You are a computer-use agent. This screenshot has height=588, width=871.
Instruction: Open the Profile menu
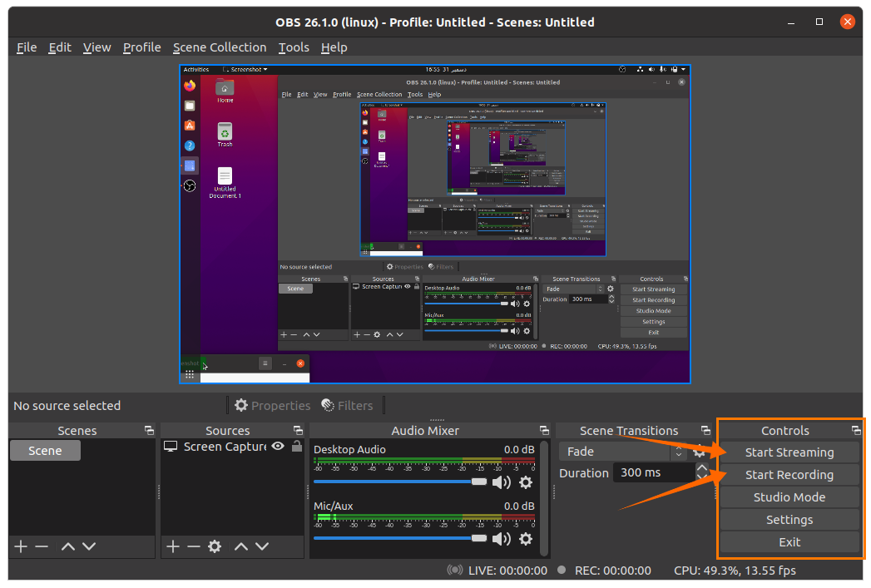pyautogui.click(x=142, y=47)
